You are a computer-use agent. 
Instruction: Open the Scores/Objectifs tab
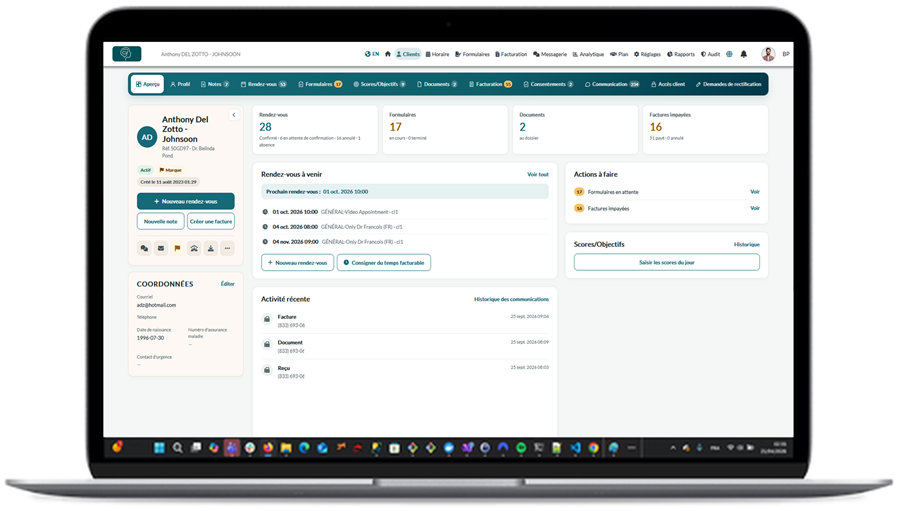point(379,84)
